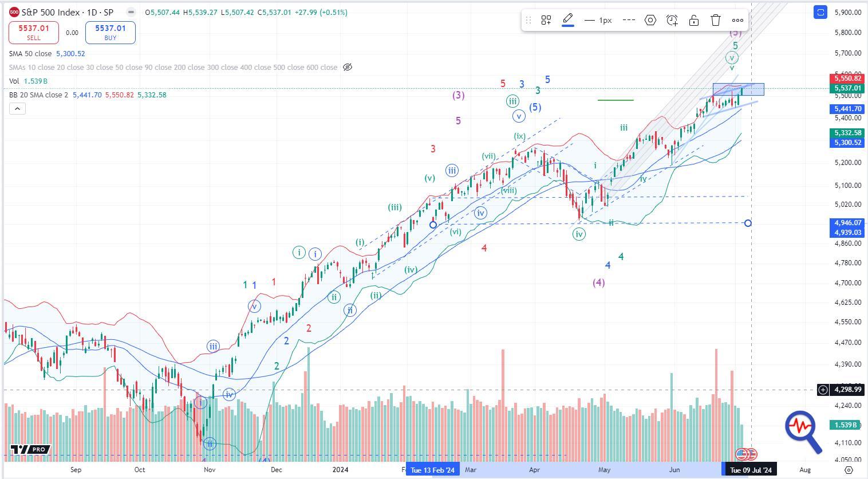868x479 pixels.
Task: Click the green 5,332.58 price label
Action: [x=848, y=133]
